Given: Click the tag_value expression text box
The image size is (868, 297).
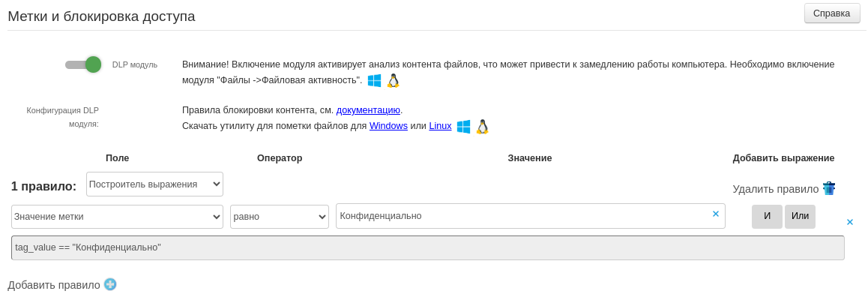Looking at the screenshot, I should coord(428,247).
